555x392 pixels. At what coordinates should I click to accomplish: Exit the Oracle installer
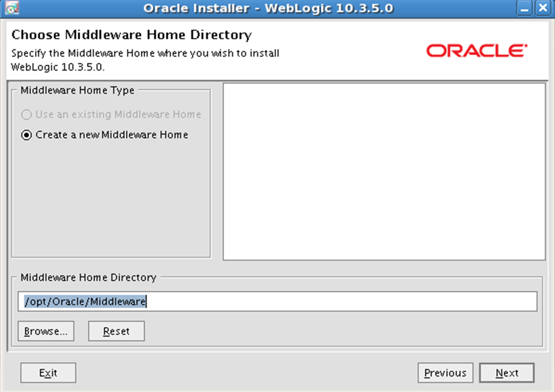tap(48, 373)
